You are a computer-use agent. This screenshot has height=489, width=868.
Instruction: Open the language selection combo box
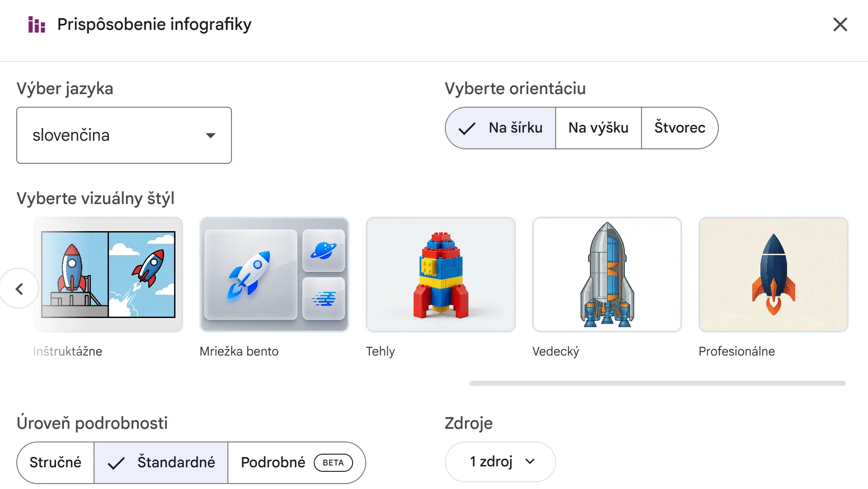pos(124,135)
